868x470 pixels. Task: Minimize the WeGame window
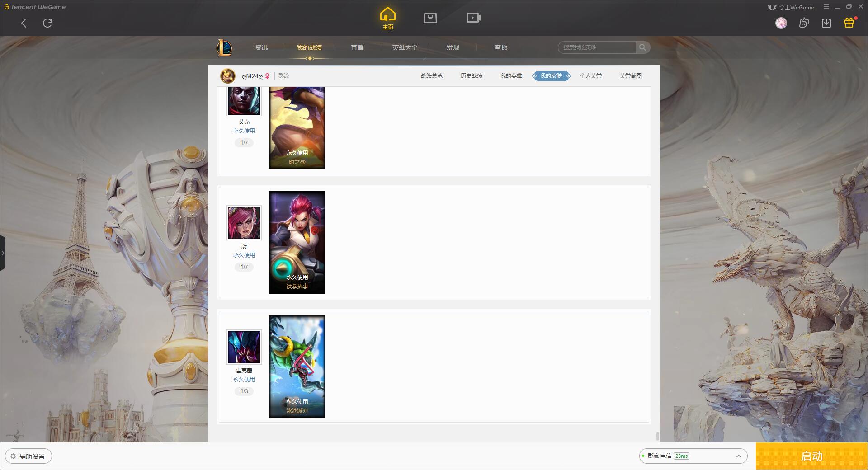pos(837,7)
